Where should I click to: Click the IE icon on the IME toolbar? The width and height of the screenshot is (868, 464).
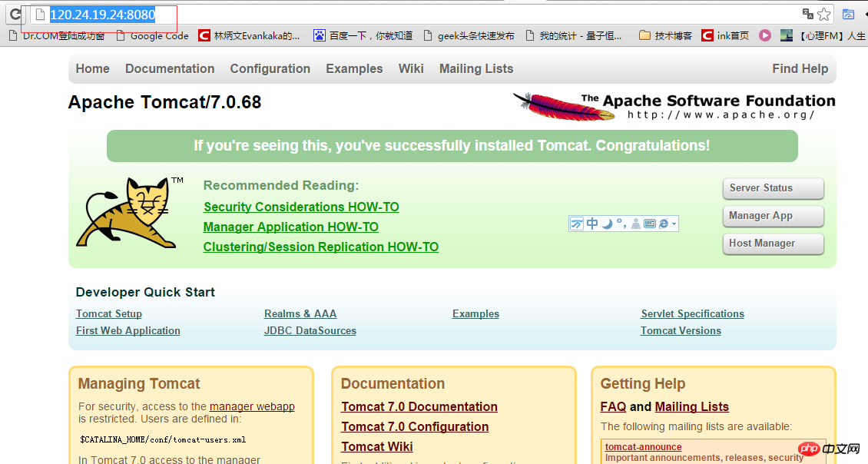[x=663, y=224]
